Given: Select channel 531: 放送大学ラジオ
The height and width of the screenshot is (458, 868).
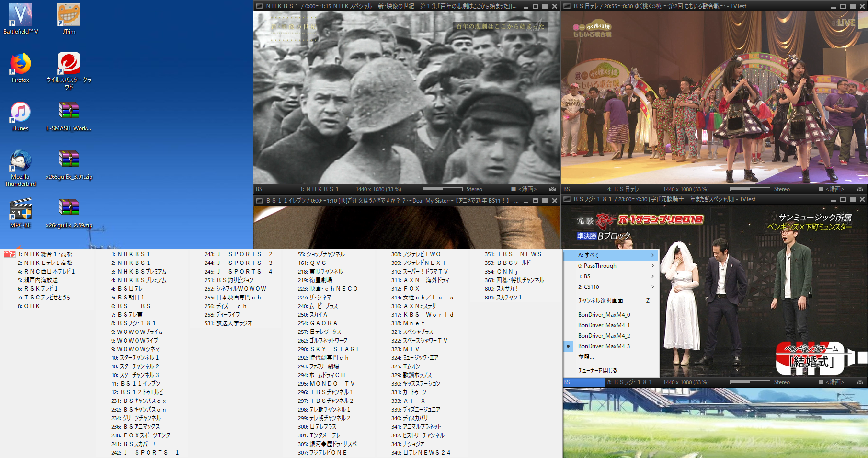Looking at the screenshot, I should (x=228, y=323).
